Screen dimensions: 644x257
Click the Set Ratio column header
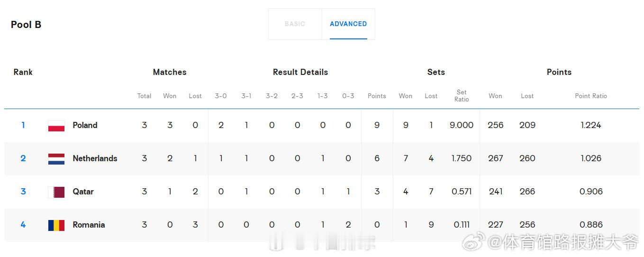tap(462, 96)
